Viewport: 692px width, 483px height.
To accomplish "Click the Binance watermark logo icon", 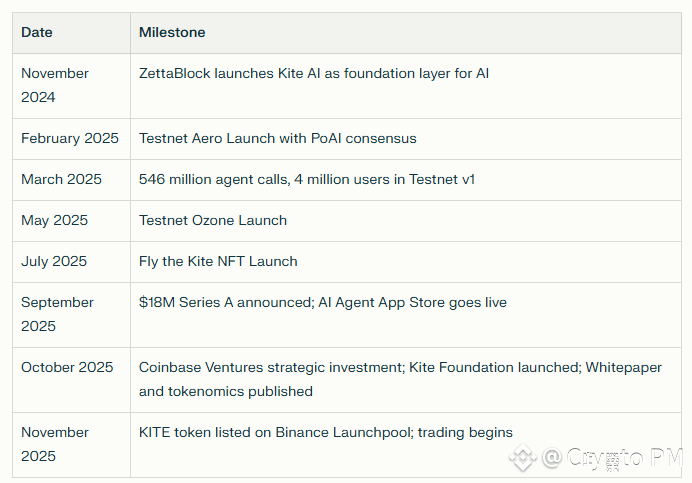I will 523,458.
